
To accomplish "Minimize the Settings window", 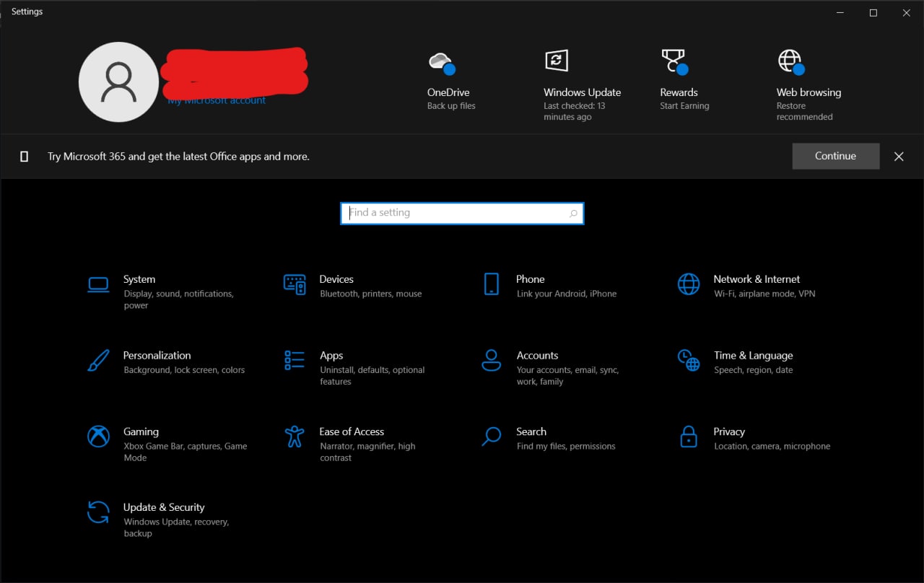I will (840, 12).
